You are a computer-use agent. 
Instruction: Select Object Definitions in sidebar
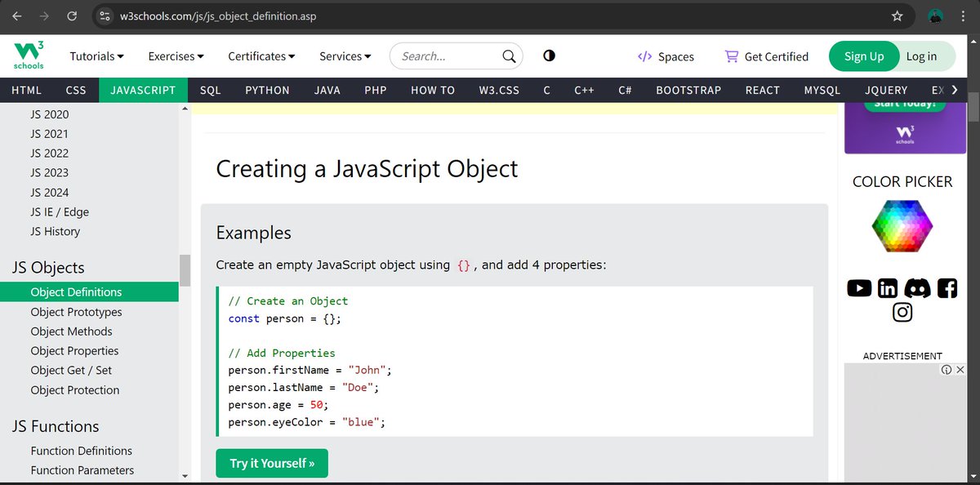click(89, 292)
